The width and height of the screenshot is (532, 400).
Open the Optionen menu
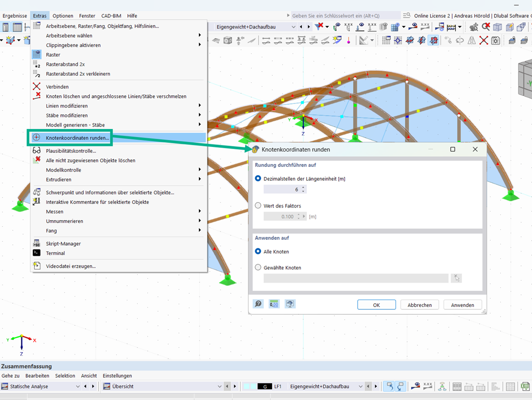[63, 15]
